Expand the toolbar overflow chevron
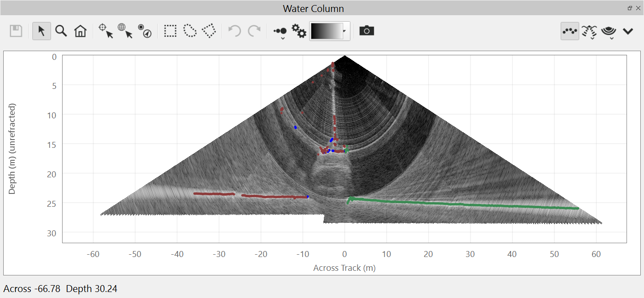Viewport: 644px width, 298px height. tap(628, 31)
